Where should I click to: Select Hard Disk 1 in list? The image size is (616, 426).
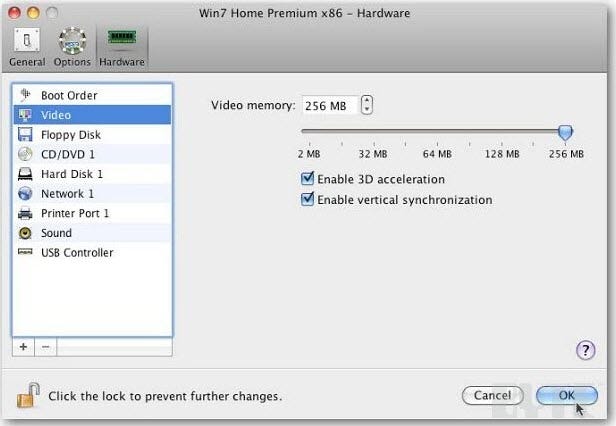pos(71,174)
